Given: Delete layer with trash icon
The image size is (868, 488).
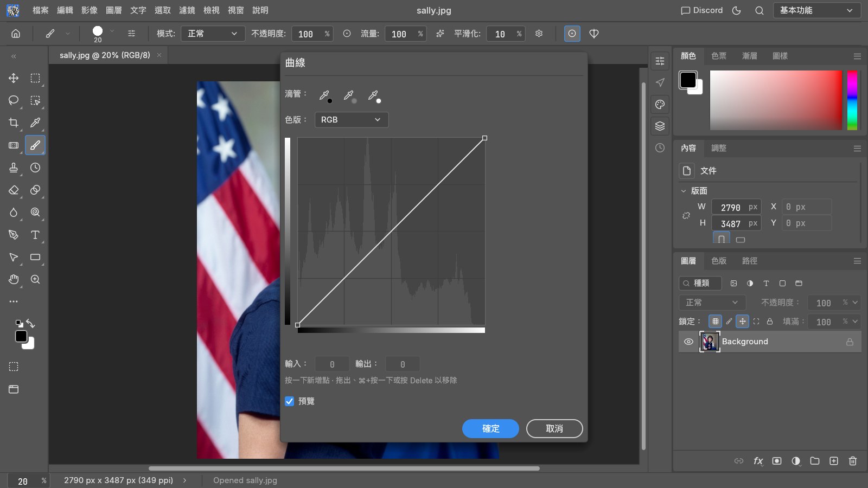Looking at the screenshot, I should (x=853, y=461).
